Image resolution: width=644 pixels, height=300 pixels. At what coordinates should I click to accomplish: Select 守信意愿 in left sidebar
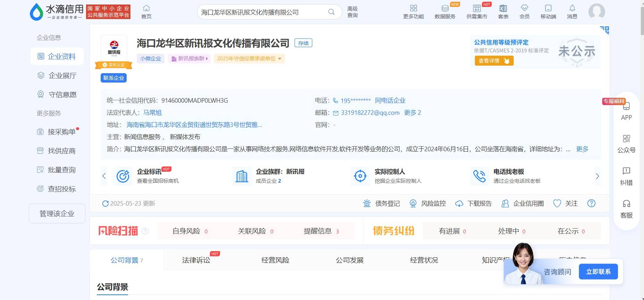57,94
